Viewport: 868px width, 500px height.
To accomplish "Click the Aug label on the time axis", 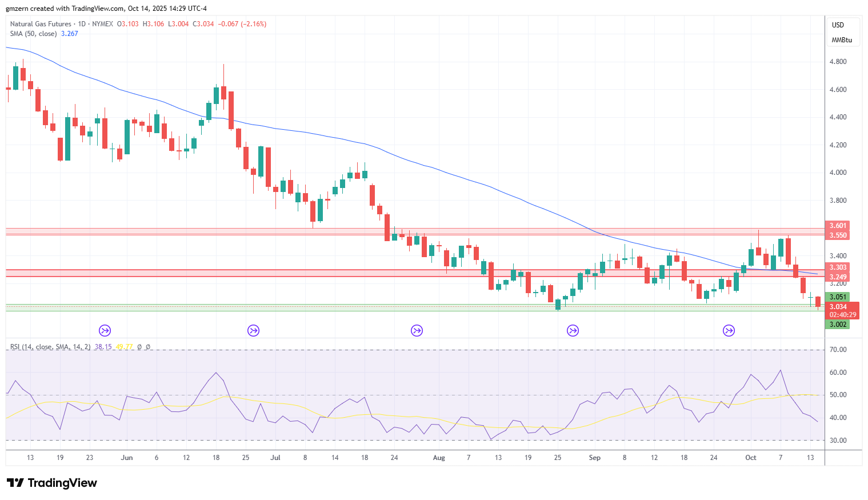I will pyautogui.click(x=439, y=458).
